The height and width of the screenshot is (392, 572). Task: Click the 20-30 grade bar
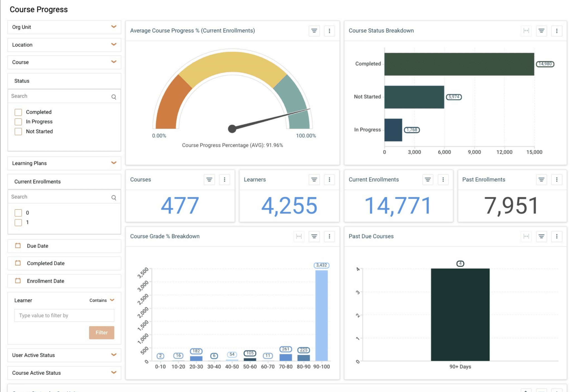pos(196,358)
